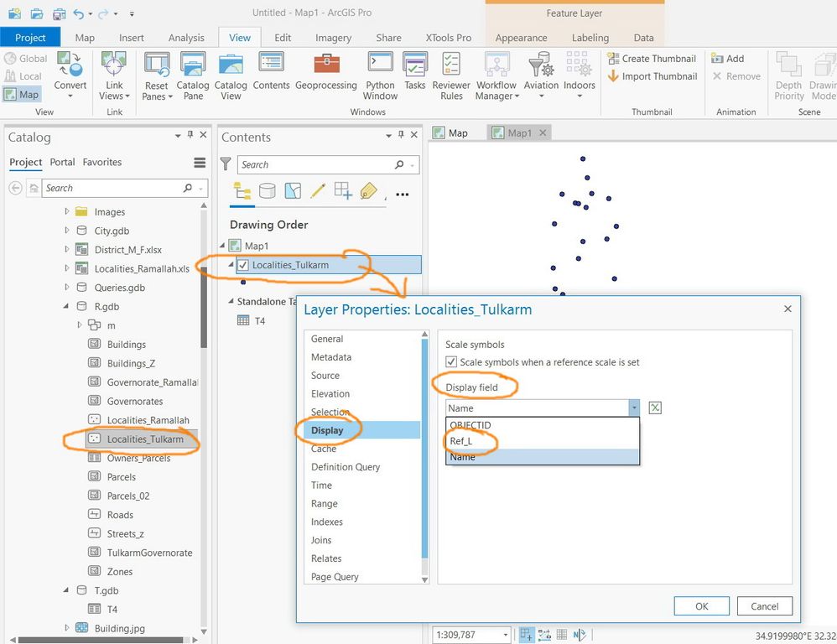The width and height of the screenshot is (837, 644).
Task: Open the Catalog Pane
Action: tap(193, 75)
